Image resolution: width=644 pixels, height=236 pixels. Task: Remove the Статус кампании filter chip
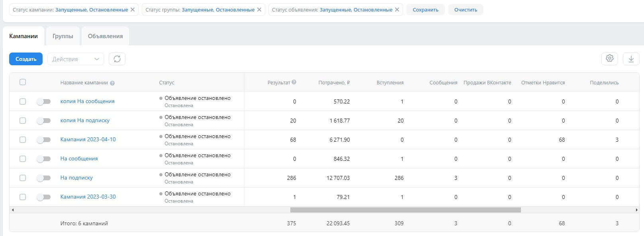[x=133, y=10]
